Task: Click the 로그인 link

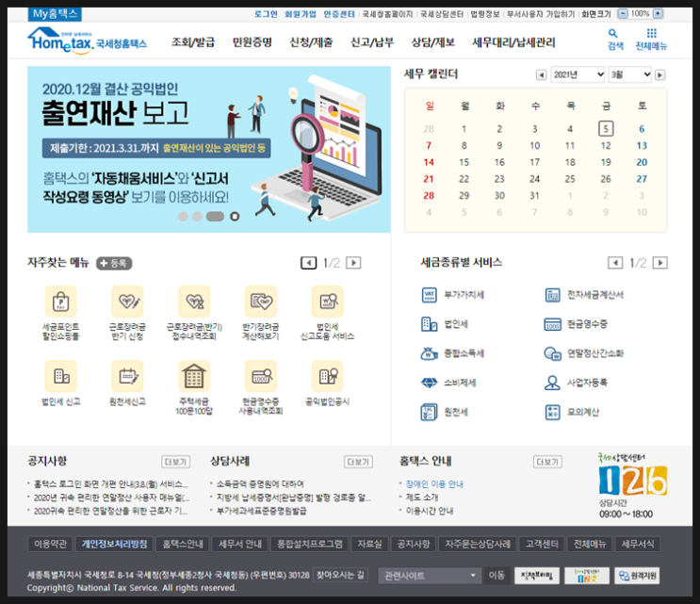Action: (x=266, y=14)
